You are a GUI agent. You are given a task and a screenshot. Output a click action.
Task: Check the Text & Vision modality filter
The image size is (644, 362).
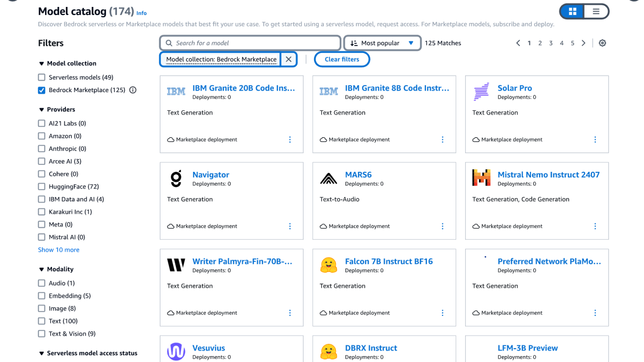pyautogui.click(x=42, y=334)
